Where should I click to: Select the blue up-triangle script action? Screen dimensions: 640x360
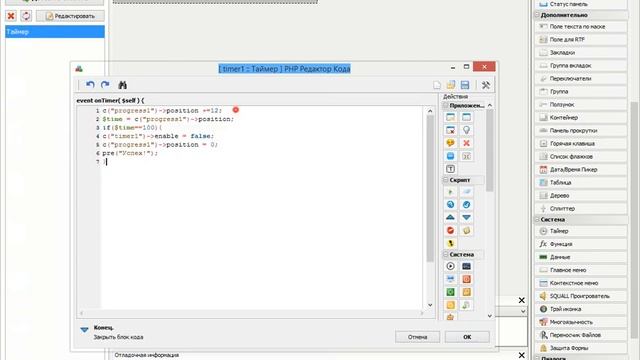450,217
